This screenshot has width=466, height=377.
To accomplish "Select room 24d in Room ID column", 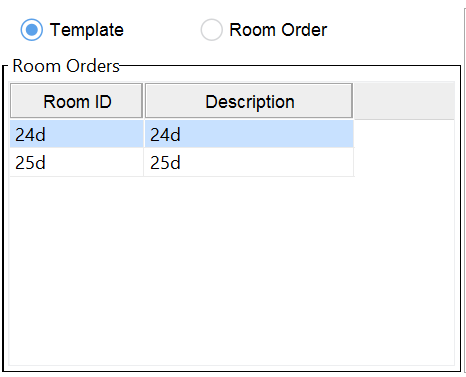I will click(77, 134).
